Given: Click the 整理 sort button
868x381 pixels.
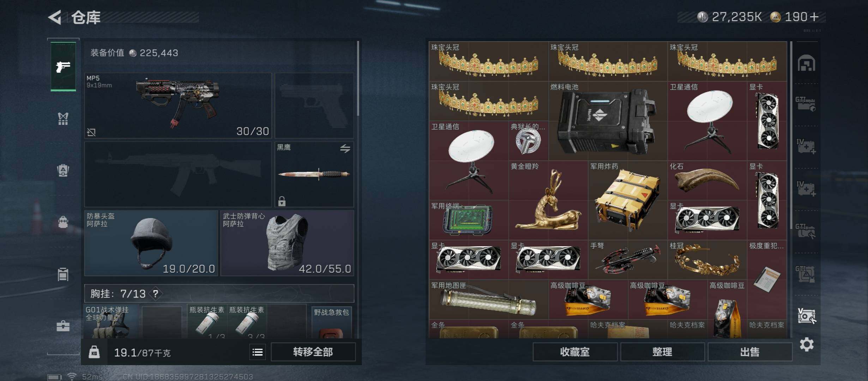Looking at the screenshot, I should [662, 352].
